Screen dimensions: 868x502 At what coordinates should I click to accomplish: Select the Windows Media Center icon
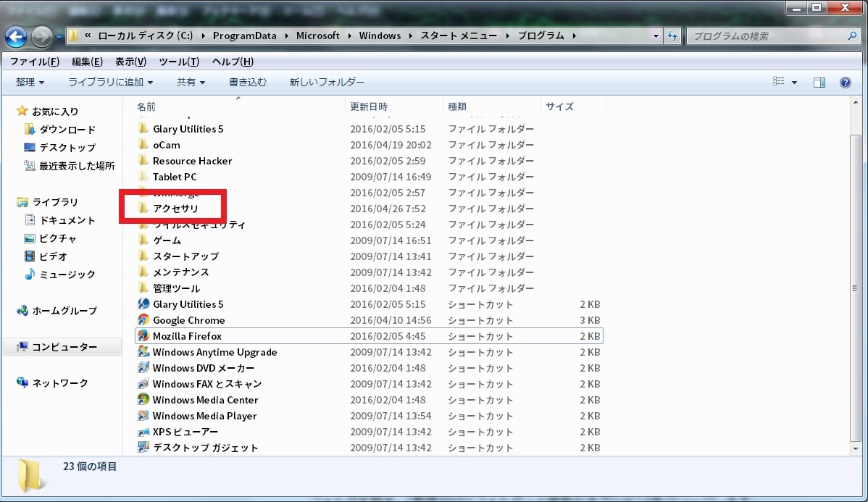(x=143, y=400)
